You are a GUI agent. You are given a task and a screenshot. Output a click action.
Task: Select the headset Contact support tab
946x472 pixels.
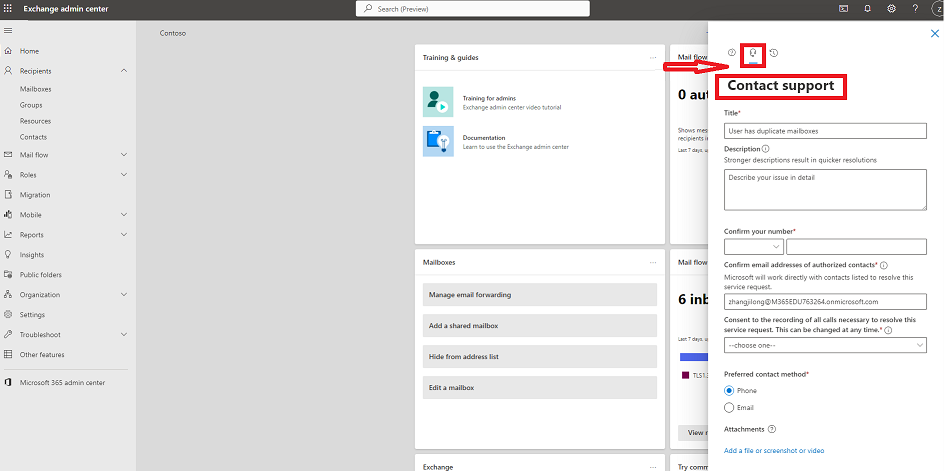tap(753, 54)
